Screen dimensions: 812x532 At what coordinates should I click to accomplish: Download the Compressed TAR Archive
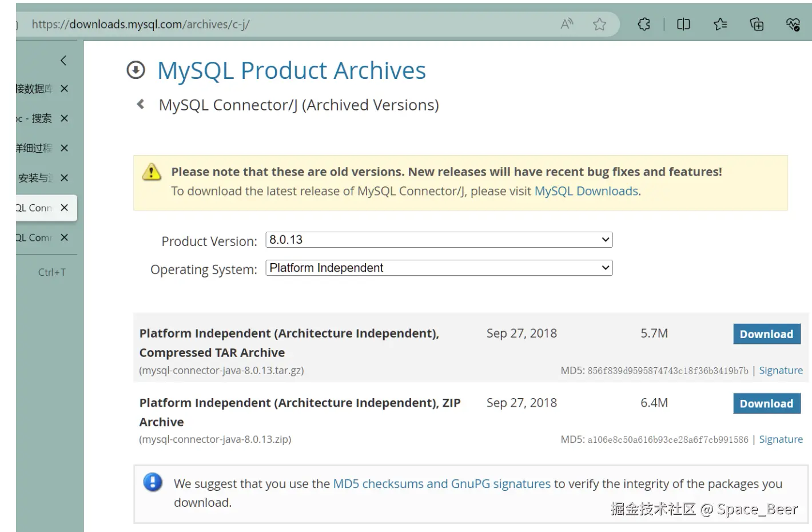coord(766,334)
